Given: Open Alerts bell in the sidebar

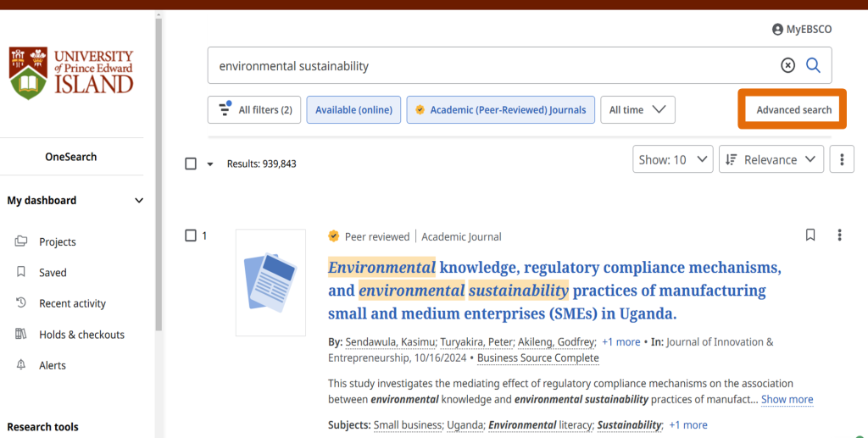Looking at the screenshot, I should (x=21, y=365).
